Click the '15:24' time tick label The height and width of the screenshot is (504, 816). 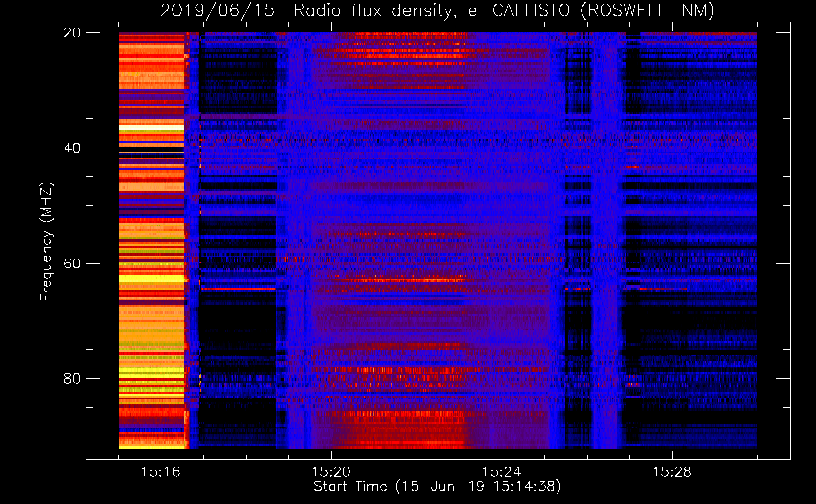tap(502, 472)
